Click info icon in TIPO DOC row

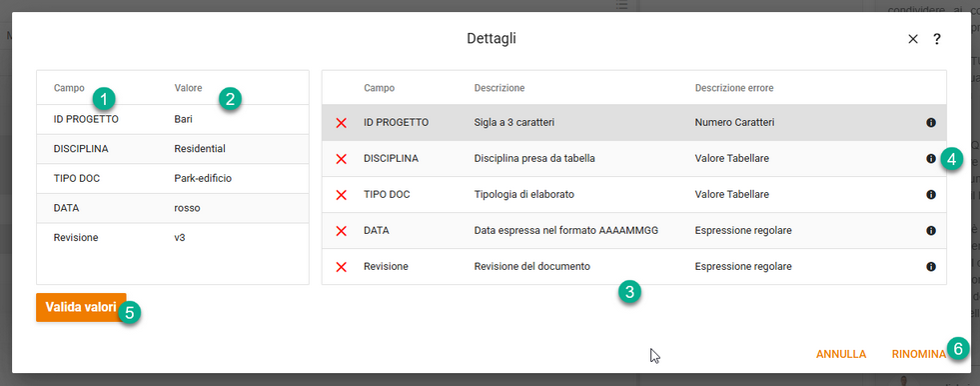[931, 195]
